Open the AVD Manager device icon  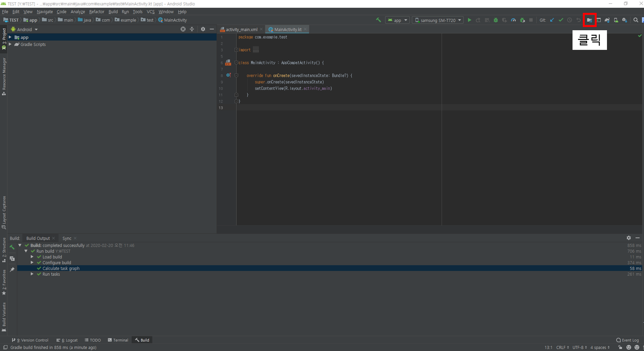(616, 20)
